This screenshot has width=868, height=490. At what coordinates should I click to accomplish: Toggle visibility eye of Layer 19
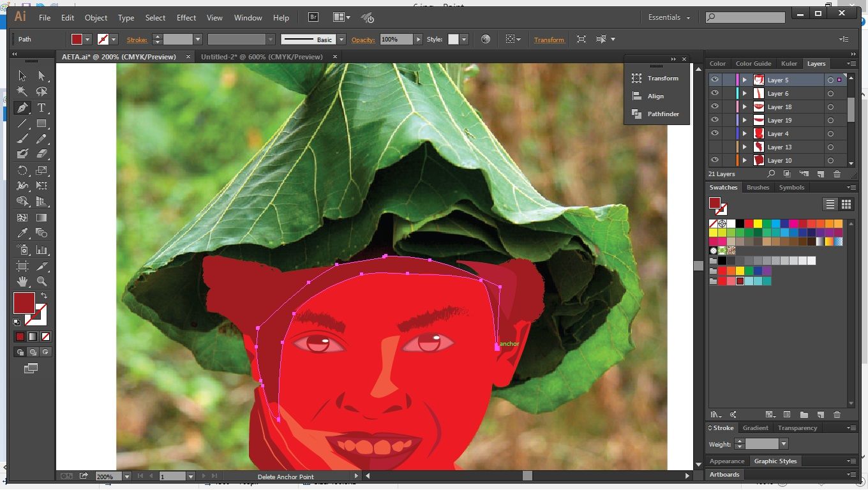tap(715, 120)
